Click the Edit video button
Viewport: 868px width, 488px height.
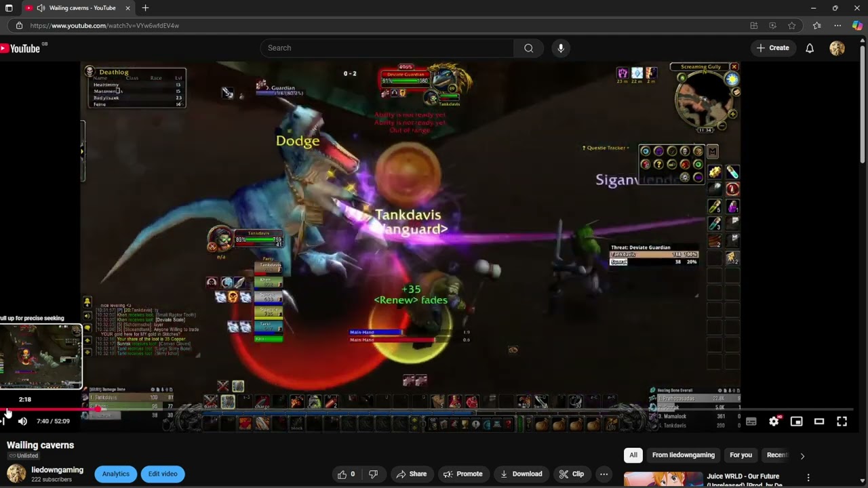pyautogui.click(x=163, y=474)
